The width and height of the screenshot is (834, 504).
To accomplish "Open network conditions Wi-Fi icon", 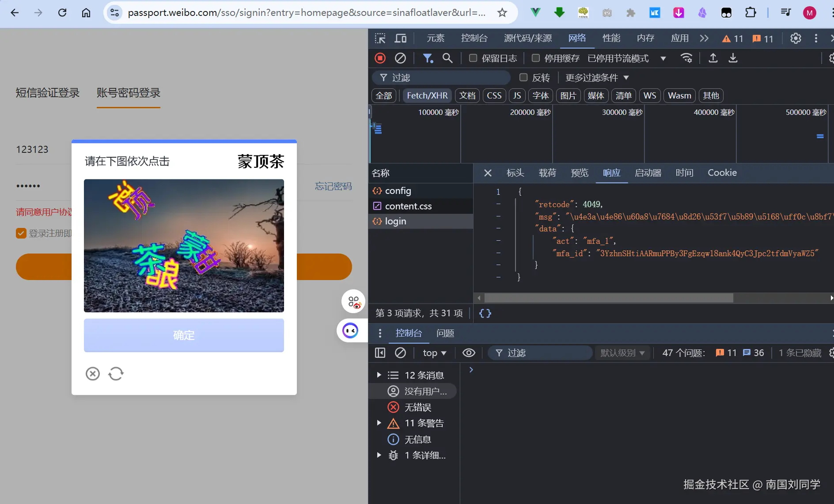I will (x=686, y=58).
